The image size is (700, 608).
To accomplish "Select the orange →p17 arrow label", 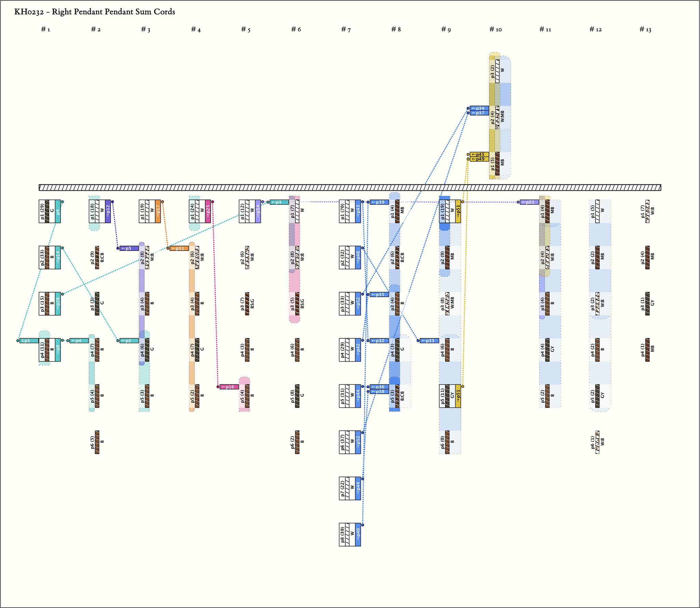I will pos(158,211).
